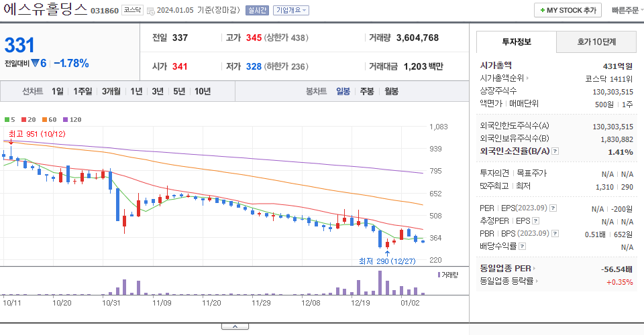Click the 고가 value 345
The width and height of the screenshot is (644, 335).
[254, 38]
